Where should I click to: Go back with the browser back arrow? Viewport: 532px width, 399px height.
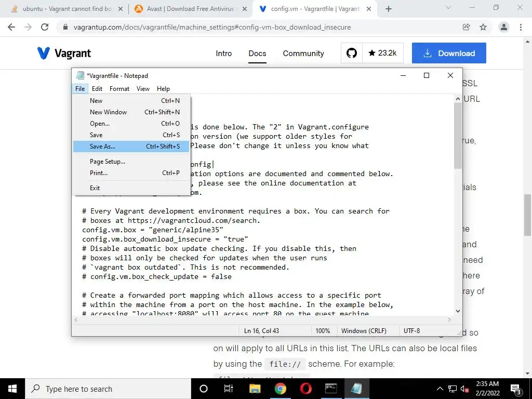(x=11, y=27)
